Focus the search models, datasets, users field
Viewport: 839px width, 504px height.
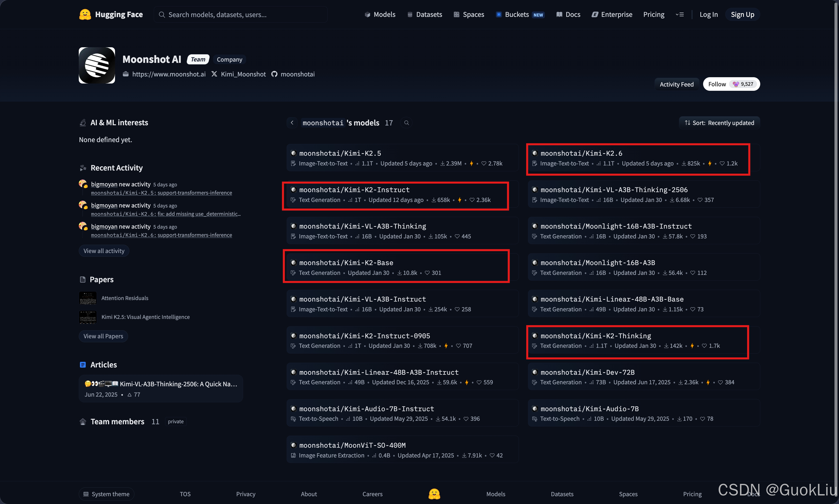tap(241, 15)
